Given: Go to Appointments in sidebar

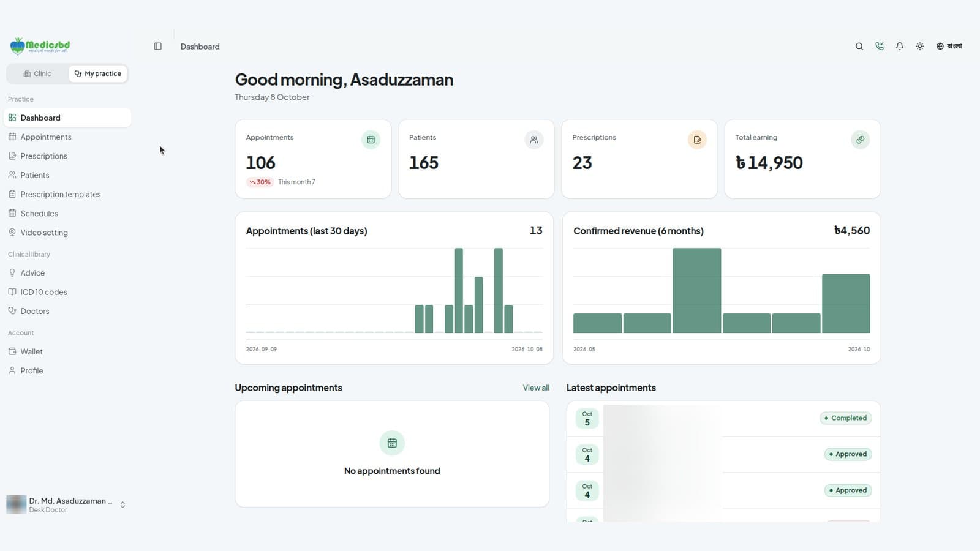Looking at the screenshot, I should pos(67,137).
